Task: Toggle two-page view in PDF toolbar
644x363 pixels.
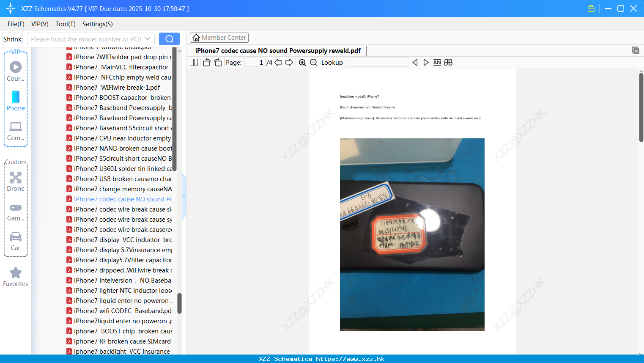Action: click(194, 63)
